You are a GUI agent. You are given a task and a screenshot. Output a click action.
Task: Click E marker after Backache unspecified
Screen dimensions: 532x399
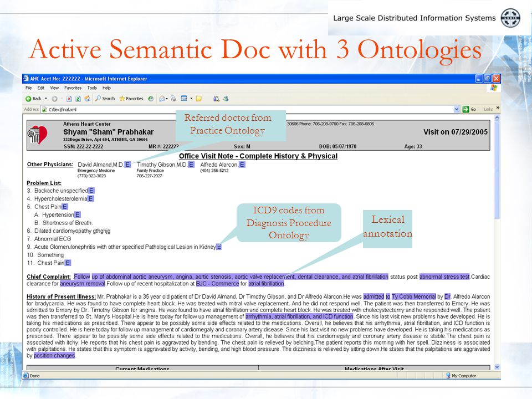[x=91, y=191]
